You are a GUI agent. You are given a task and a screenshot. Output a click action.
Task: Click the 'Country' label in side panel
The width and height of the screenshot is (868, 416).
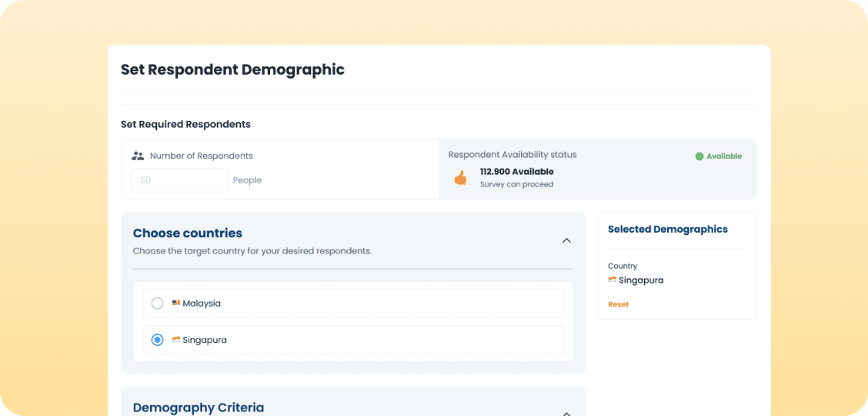[623, 266]
